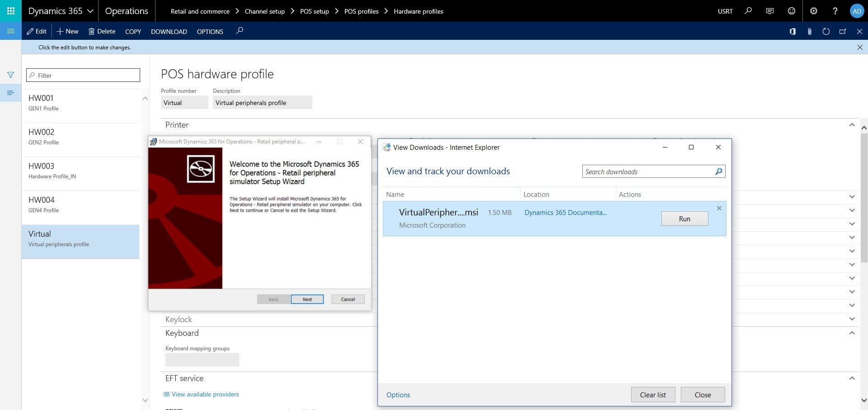Open the help question mark icon
This screenshot has width=868, height=410.
pyautogui.click(x=835, y=11)
